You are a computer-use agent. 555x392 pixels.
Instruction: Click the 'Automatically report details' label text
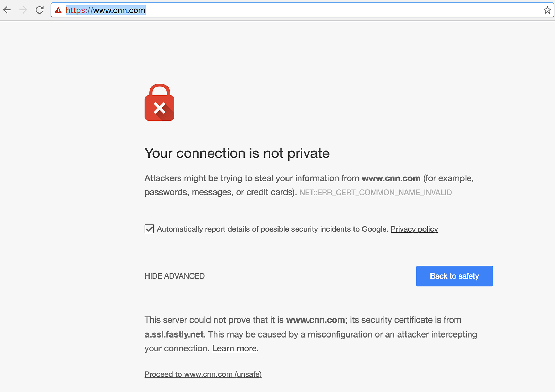coord(272,229)
